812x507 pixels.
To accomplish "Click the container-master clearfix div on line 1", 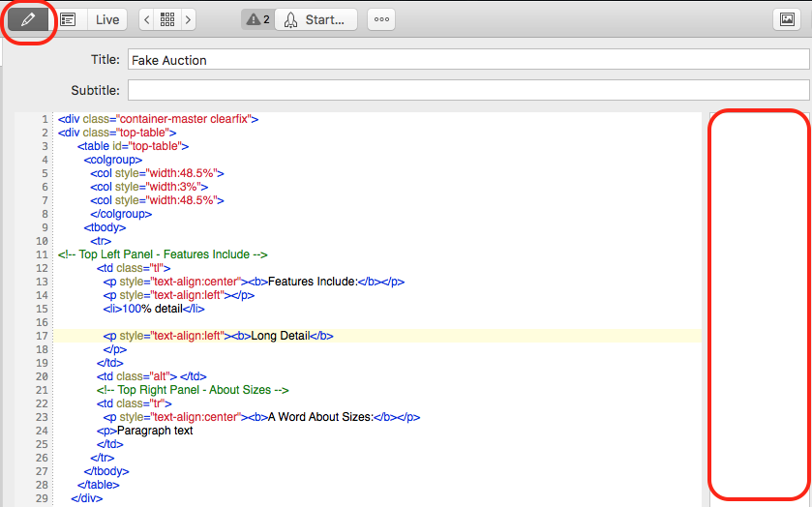I will (x=158, y=119).
